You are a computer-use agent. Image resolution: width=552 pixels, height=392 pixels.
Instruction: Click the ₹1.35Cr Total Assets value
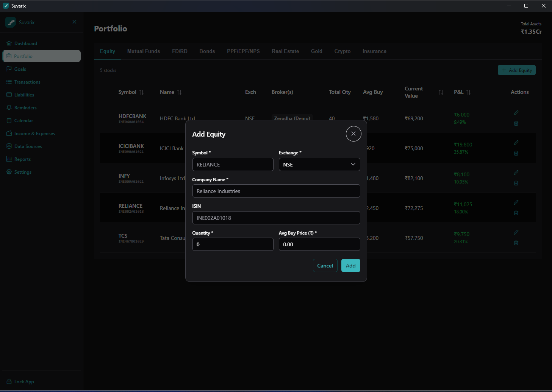click(x=531, y=32)
